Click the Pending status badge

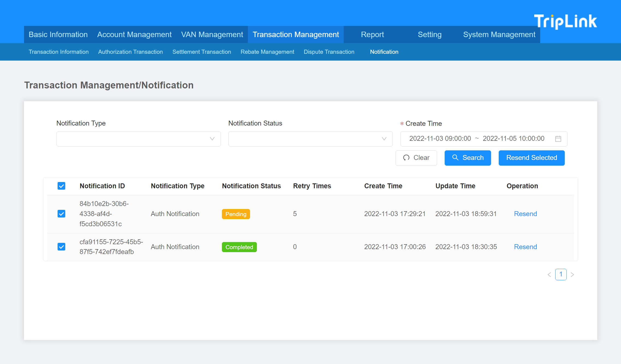(236, 214)
